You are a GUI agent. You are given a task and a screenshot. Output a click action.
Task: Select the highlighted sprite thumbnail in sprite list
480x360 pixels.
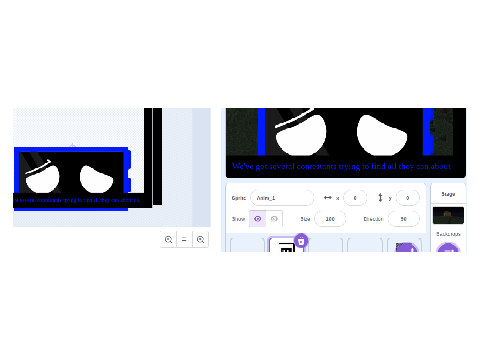tap(286, 245)
